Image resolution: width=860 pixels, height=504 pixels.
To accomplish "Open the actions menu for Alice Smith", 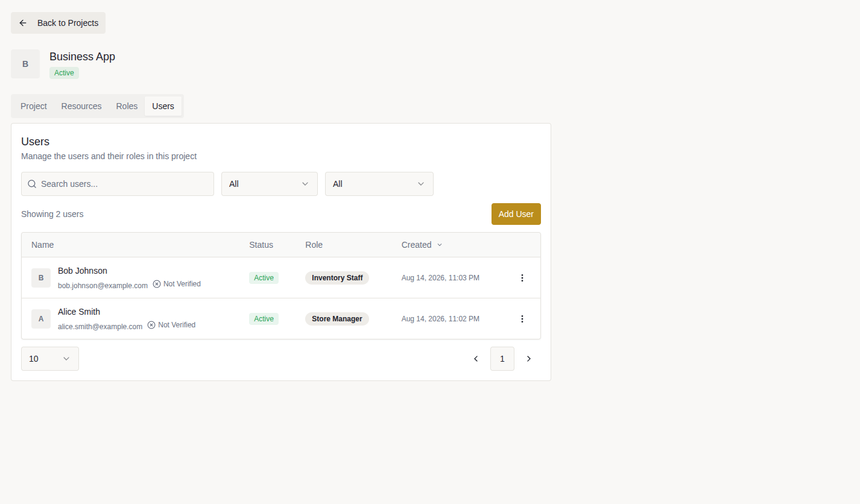I will 522,319.
